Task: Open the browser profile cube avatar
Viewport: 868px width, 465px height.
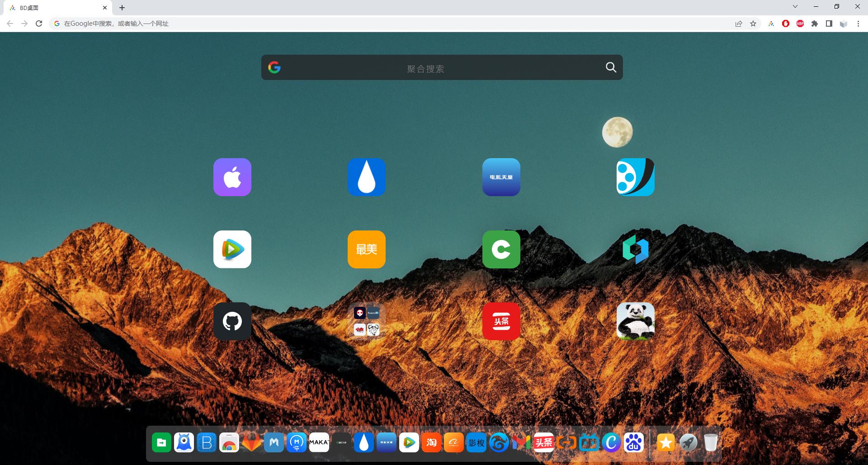Action: 844,23
